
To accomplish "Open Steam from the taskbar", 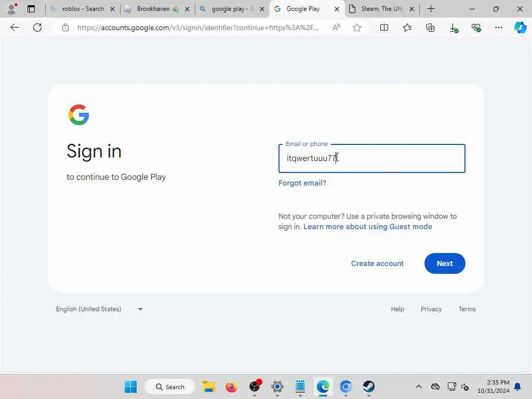I will pyautogui.click(x=368, y=387).
